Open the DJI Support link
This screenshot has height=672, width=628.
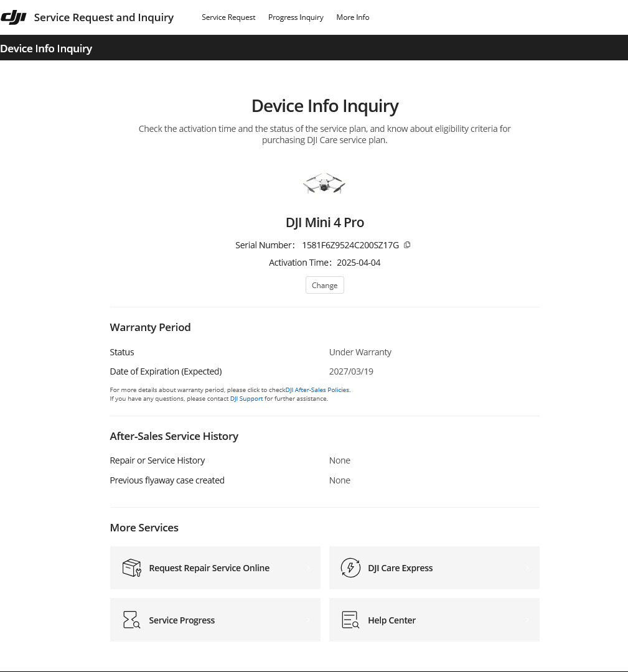coord(246,399)
